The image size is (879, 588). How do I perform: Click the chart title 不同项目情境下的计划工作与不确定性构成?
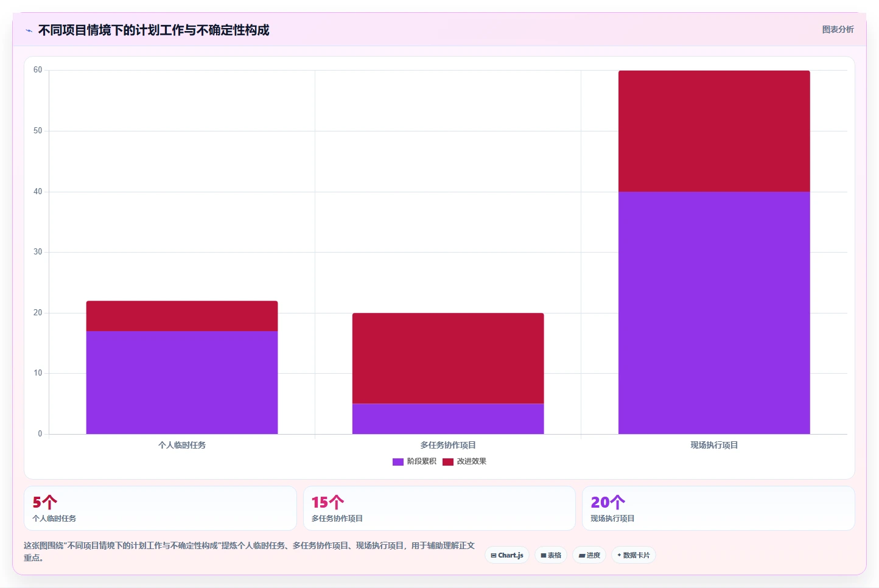pos(153,30)
